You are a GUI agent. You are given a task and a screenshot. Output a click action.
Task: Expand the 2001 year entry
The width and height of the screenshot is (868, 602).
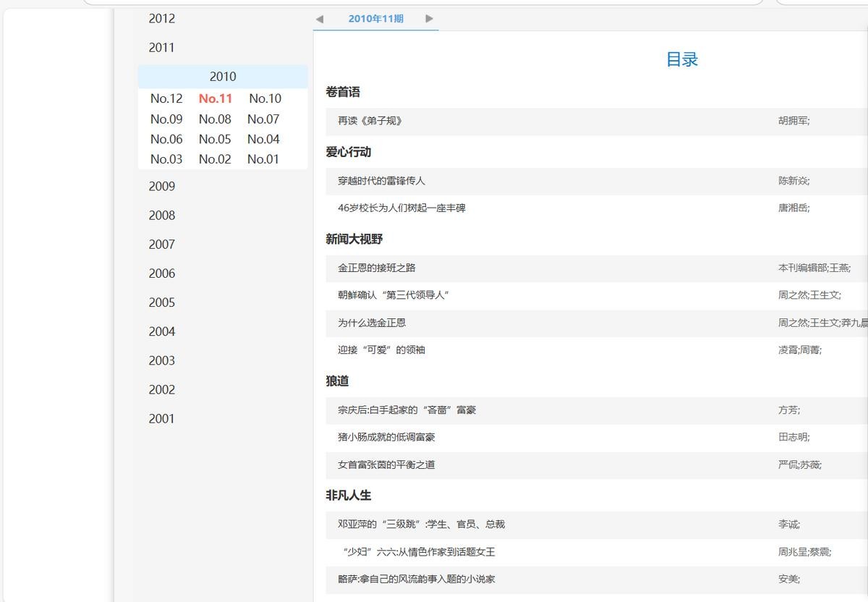(162, 418)
